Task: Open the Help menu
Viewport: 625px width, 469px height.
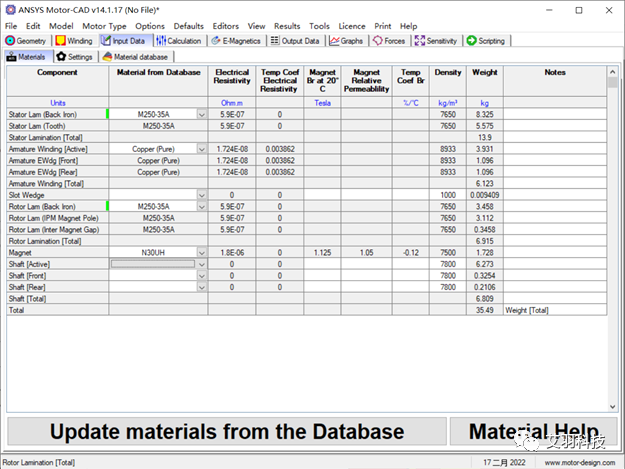Action: [409, 26]
